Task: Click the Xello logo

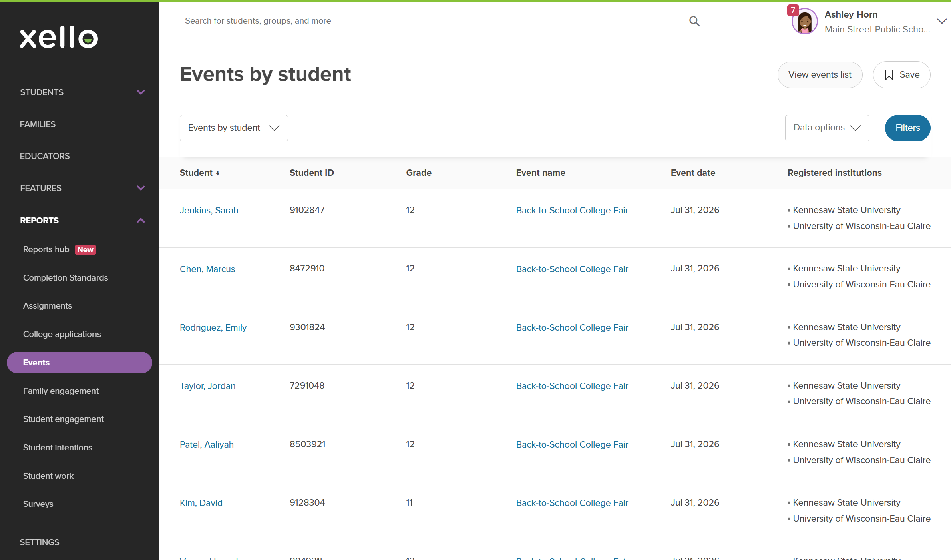Action: pos(59,37)
